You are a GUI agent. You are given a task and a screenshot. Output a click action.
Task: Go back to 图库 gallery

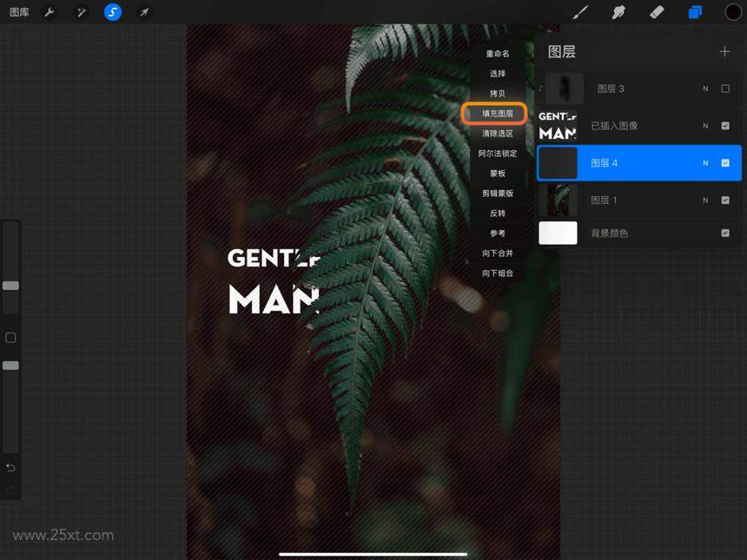(19, 12)
